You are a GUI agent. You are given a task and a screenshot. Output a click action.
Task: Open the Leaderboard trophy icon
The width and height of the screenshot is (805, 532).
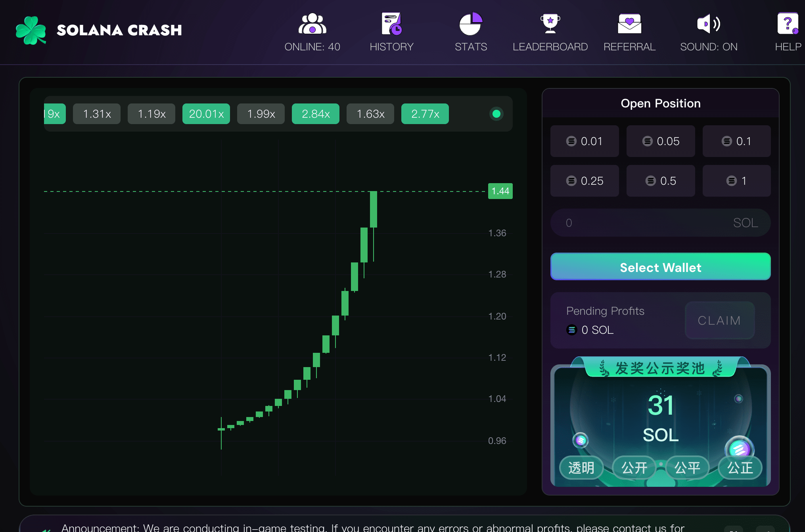tap(550, 24)
